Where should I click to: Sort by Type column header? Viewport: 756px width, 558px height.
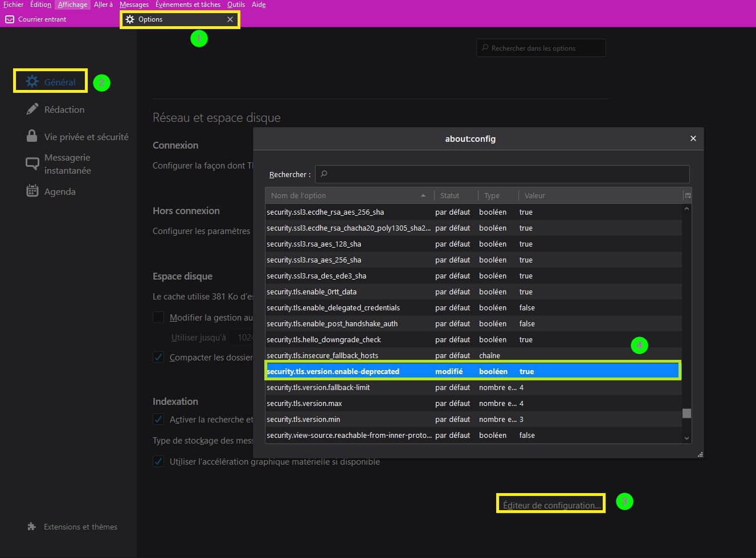click(498, 195)
